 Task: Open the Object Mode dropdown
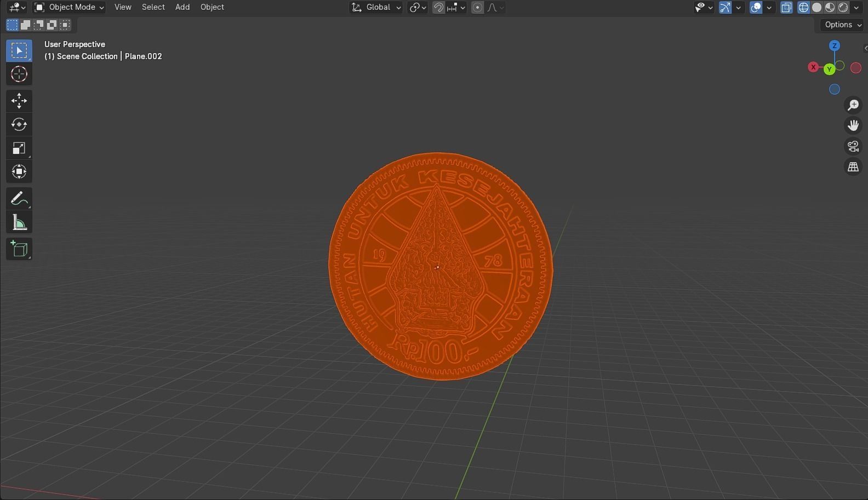pyautogui.click(x=69, y=7)
